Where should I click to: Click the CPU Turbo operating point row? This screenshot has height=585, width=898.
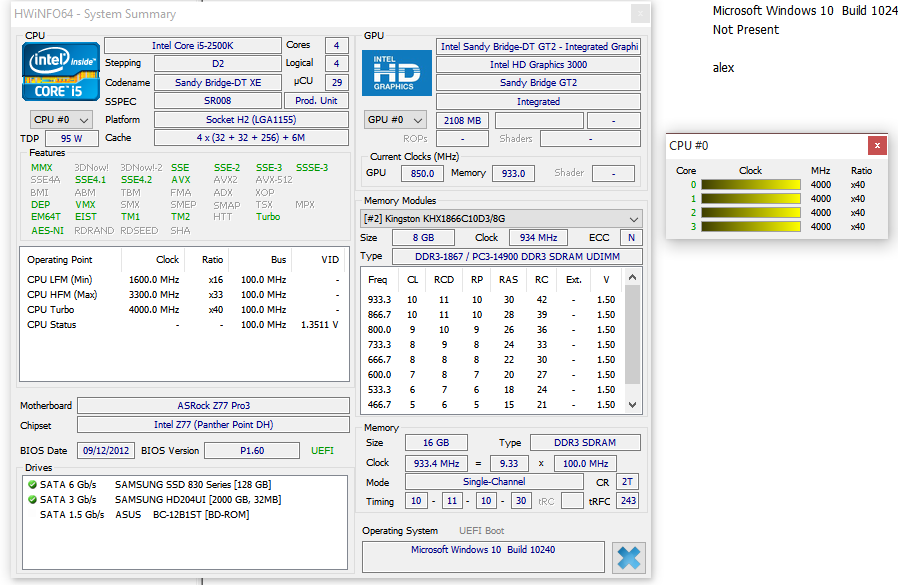183,310
